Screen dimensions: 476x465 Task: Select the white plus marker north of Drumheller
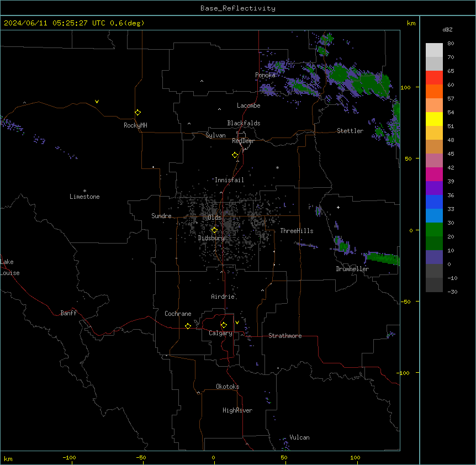click(x=338, y=207)
